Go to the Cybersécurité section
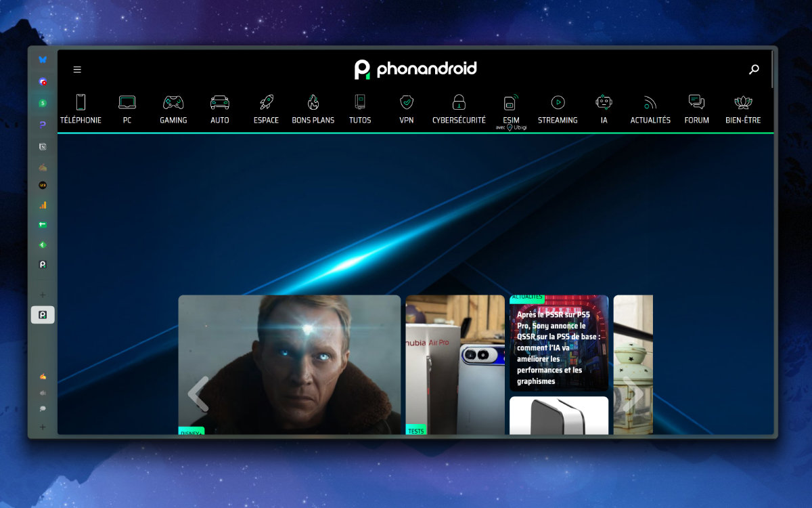Viewport: 812px width, 508px height. (459, 109)
